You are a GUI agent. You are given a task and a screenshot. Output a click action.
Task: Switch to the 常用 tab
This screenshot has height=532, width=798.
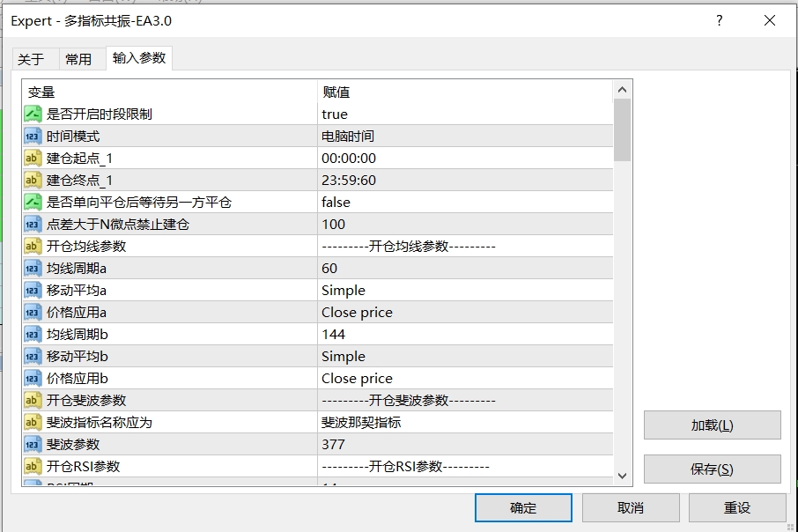pyautogui.click(x=78, y=59)
